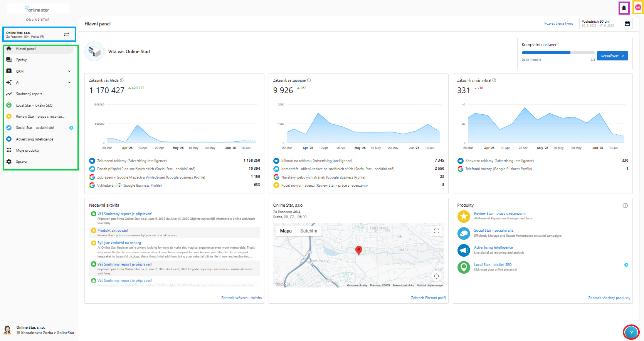Open Produkt aktivován! activity entry
Screen dimensions: 644x341
113,231
